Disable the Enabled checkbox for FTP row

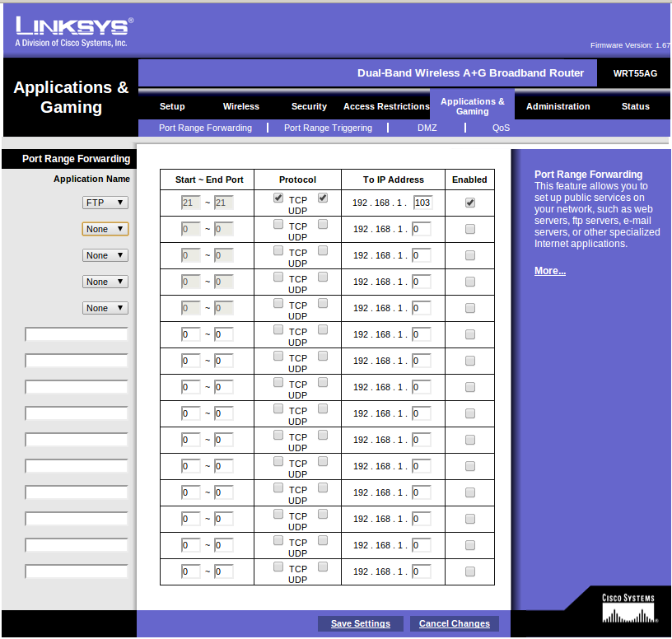pyautogui.click(x=470, y=203)
